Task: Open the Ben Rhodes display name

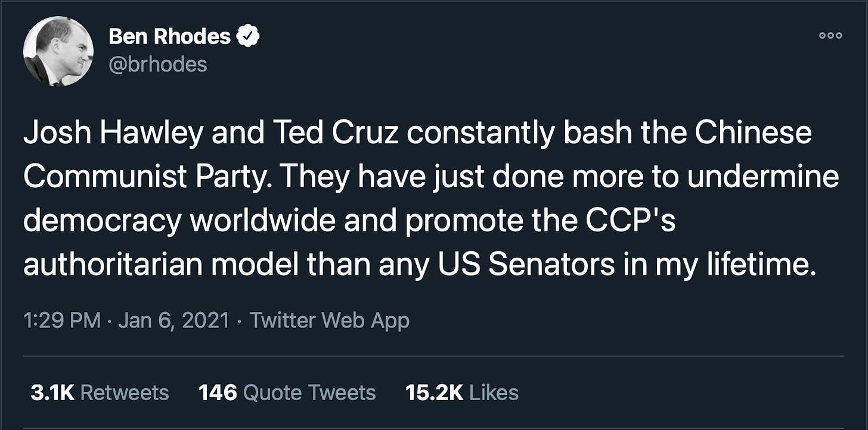Action: pyautogui.click(x=169, y=37)
